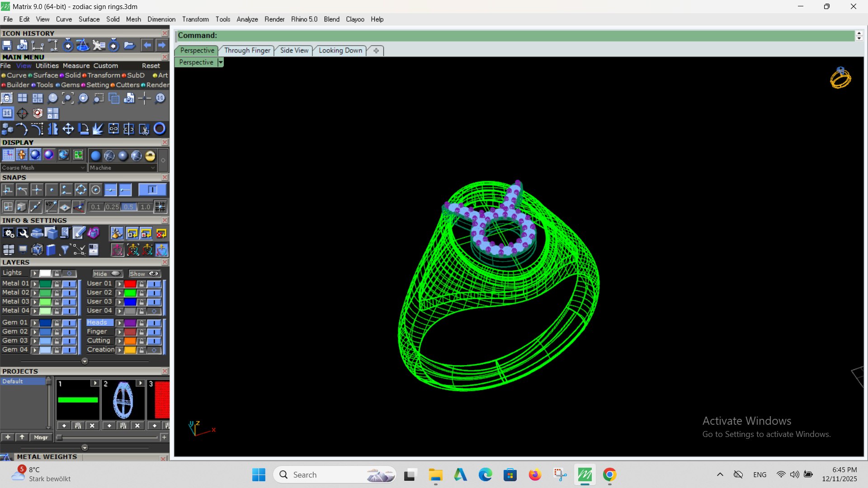868x488 pixels.
Task: Select the wireframe grid display mode icon
Action: coord(8,155)
